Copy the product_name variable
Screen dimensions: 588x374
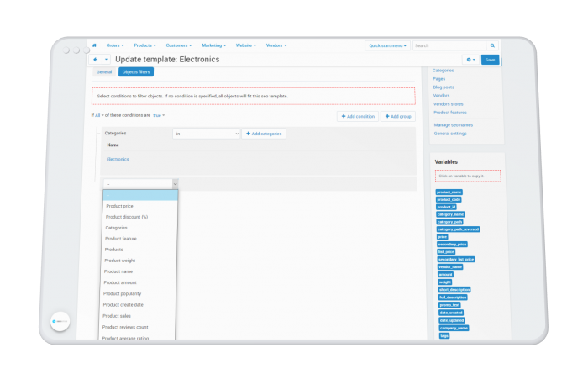tap(449, 192)
